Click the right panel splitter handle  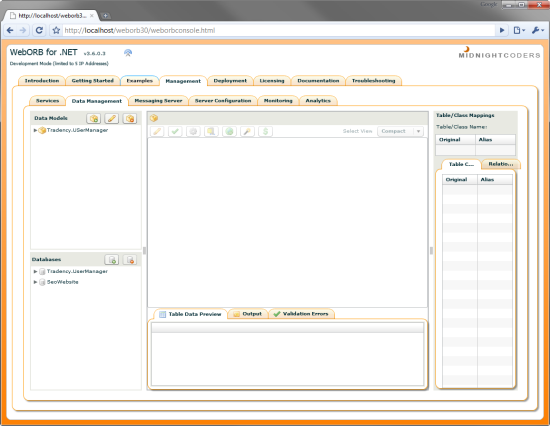(x=431, y=251)
